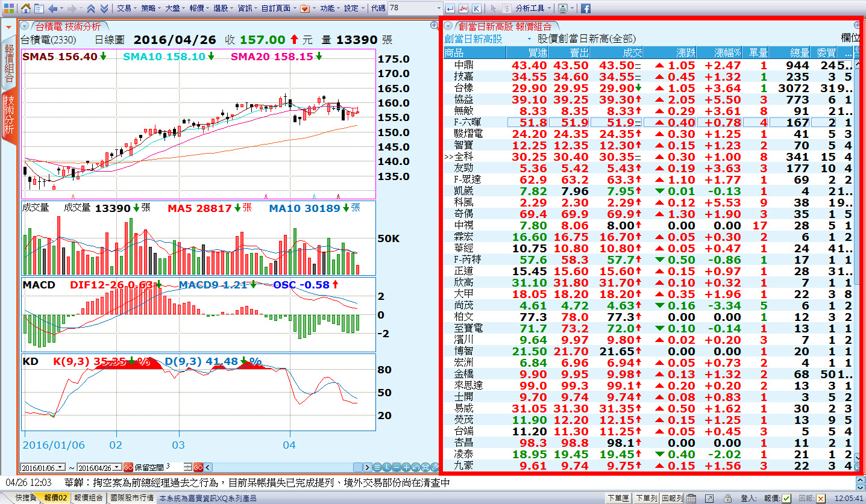Open the 大盤 menu

coord(175,8)
